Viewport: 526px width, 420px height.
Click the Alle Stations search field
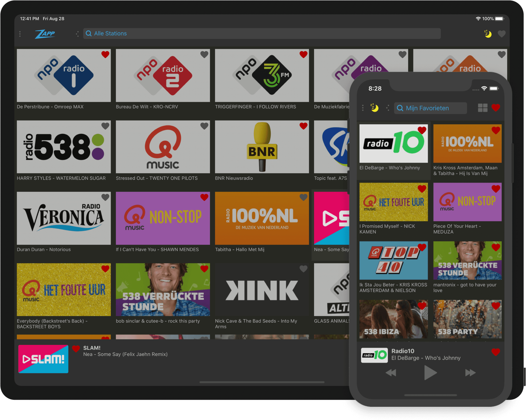coord(262,33)
